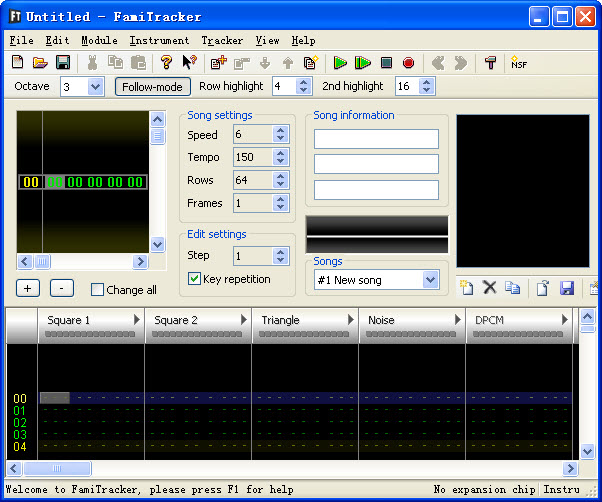
Task: Click the Add instrument icon below preview
Action: click(466, 288)
